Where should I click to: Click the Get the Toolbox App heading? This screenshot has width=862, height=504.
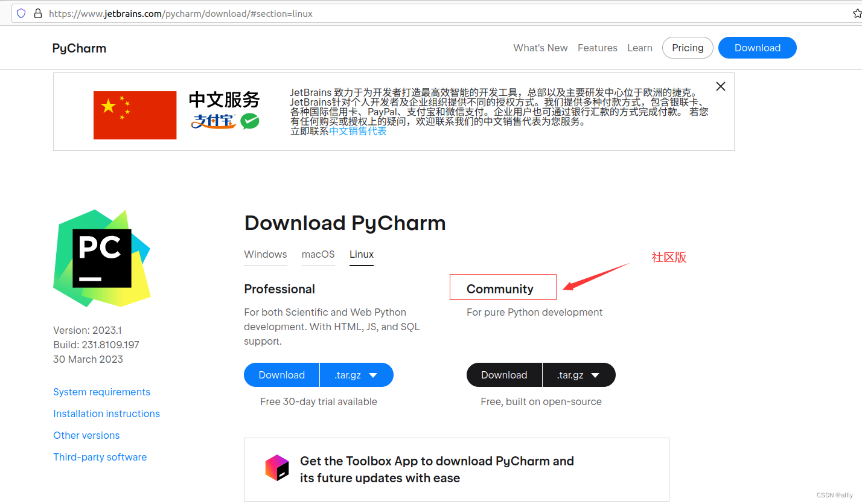tap(437, 469)
